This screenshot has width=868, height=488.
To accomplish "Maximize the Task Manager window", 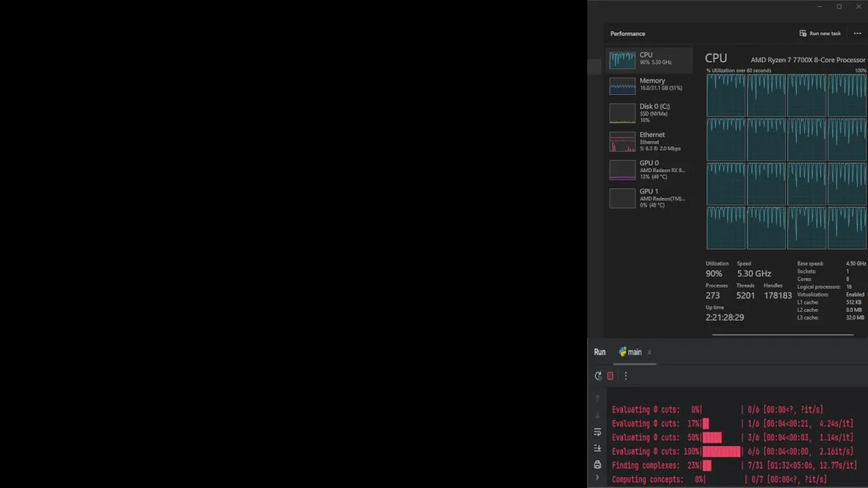I will pos(839,7).
